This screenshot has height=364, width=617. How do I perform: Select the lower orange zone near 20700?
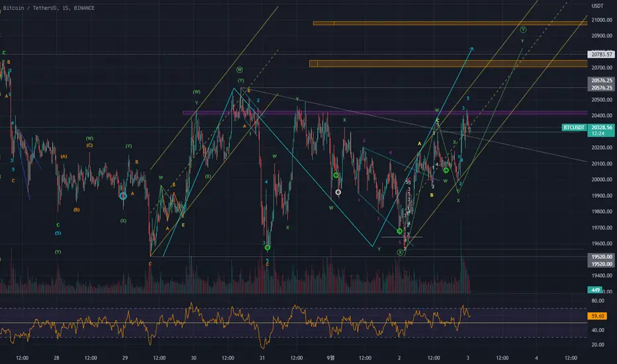point(448,64)
